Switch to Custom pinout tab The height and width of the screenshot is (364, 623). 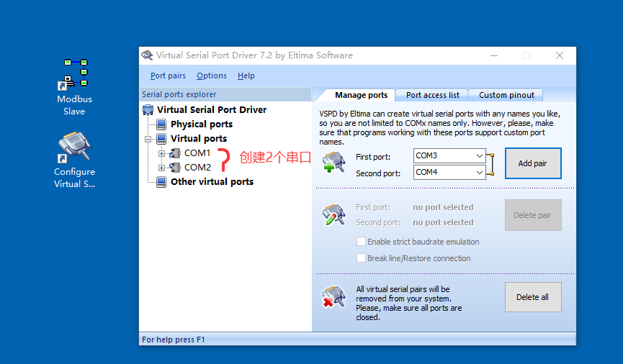tap(506, 95)
